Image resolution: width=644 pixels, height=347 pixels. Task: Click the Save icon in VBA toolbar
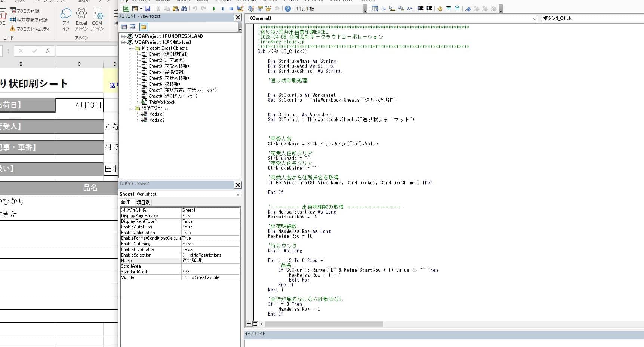pos(148,9)
